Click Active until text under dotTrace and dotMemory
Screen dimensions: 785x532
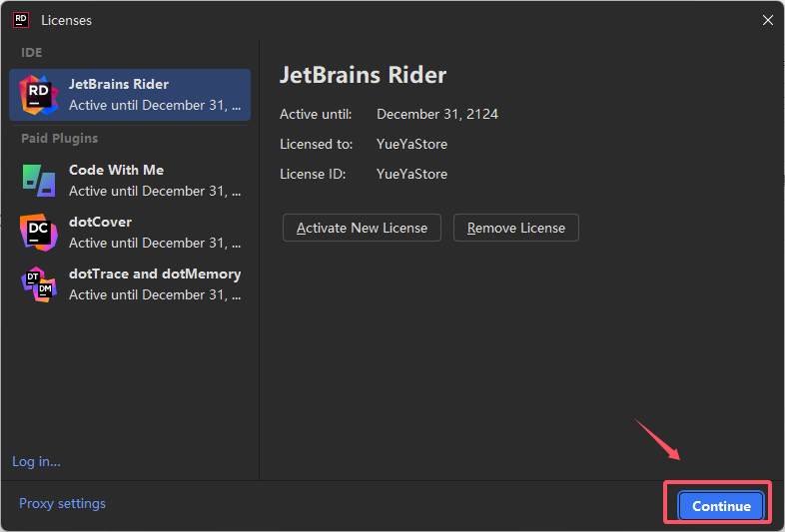155,295
